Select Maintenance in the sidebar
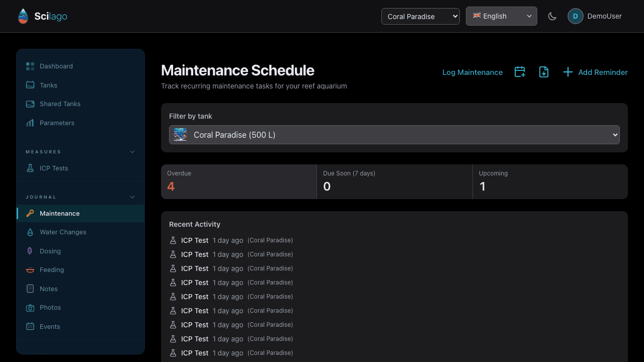Screen dimensions: 644x362 point(80,214)
